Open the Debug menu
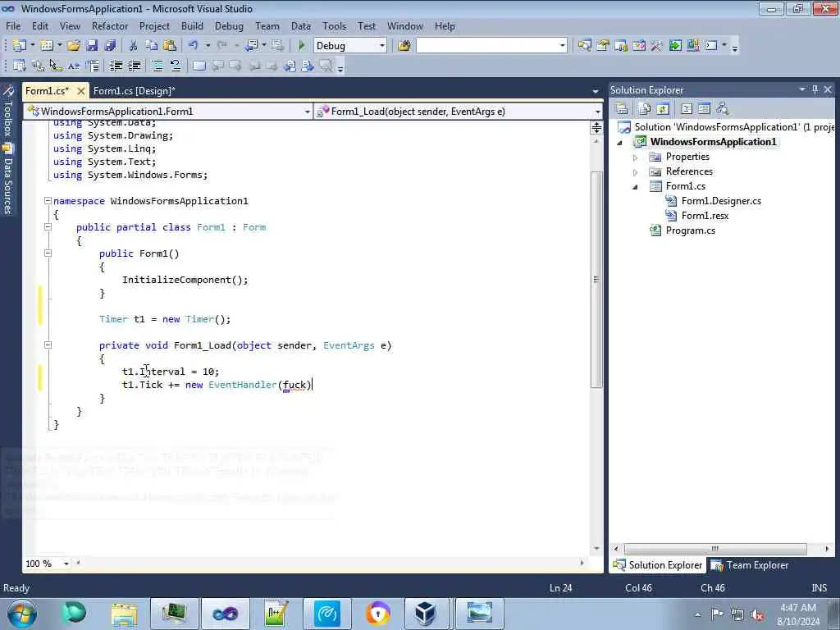The height and width of the screenshot is (630, 840). pos(229,26)
